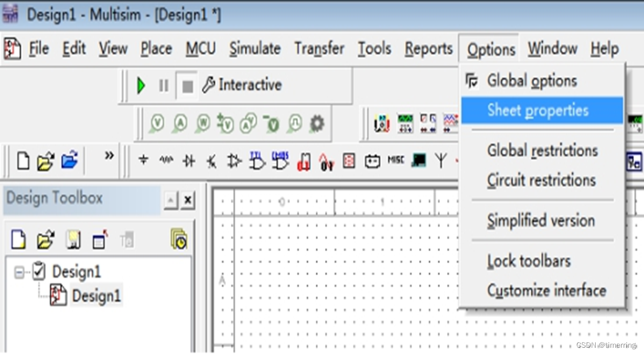Open the Place Advanced Peripherals group
This screenshot has height=354, width=644.
(x=418, y=160)
